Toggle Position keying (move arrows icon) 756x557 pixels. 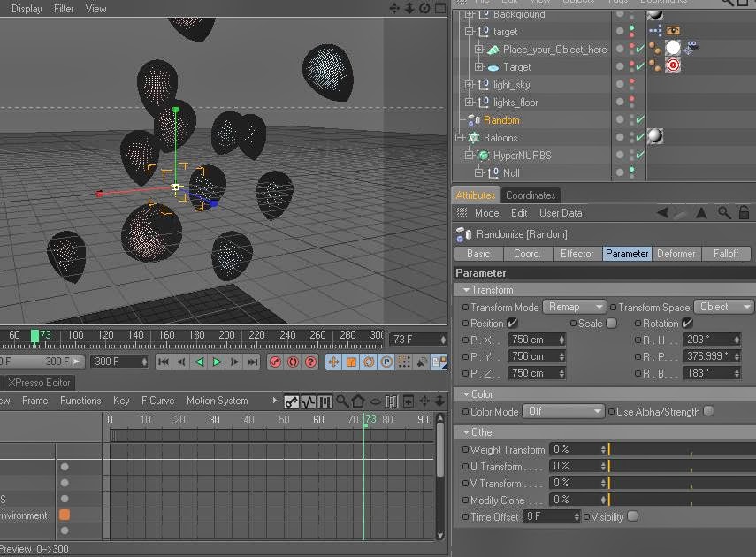333,362
